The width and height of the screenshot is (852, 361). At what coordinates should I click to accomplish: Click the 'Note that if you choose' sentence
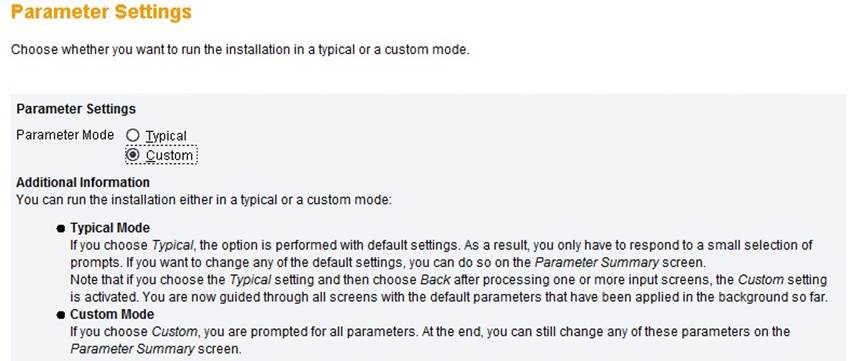point(449,289)
